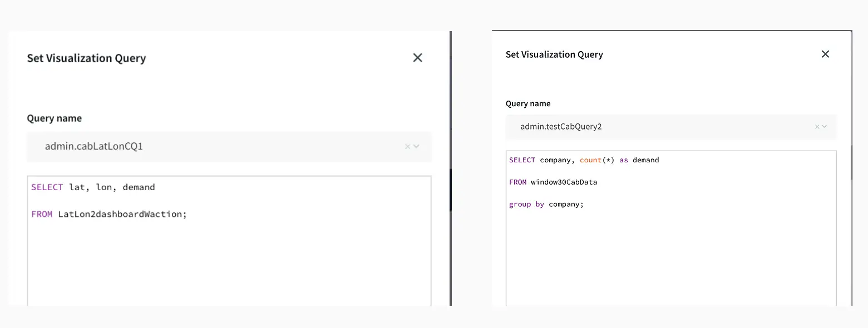Image resolution: width=868 pixels, height=328 pixels.
Task: Click the purple FROM keyword before window30CabData
Action: (x=517, y=182)
